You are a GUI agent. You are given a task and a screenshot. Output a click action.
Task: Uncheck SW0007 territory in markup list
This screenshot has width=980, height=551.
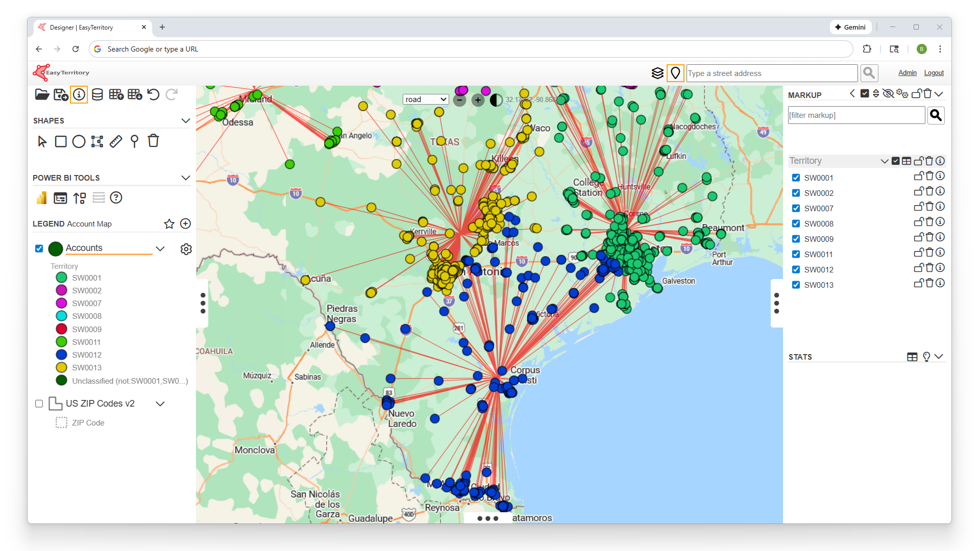click(796, 208)
